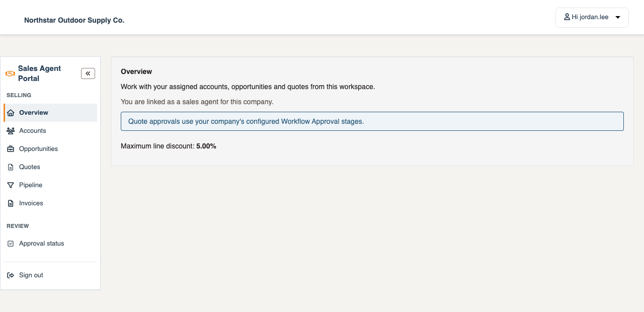
Task: Click the Hi jordan.lee user button
Action: 592,18
